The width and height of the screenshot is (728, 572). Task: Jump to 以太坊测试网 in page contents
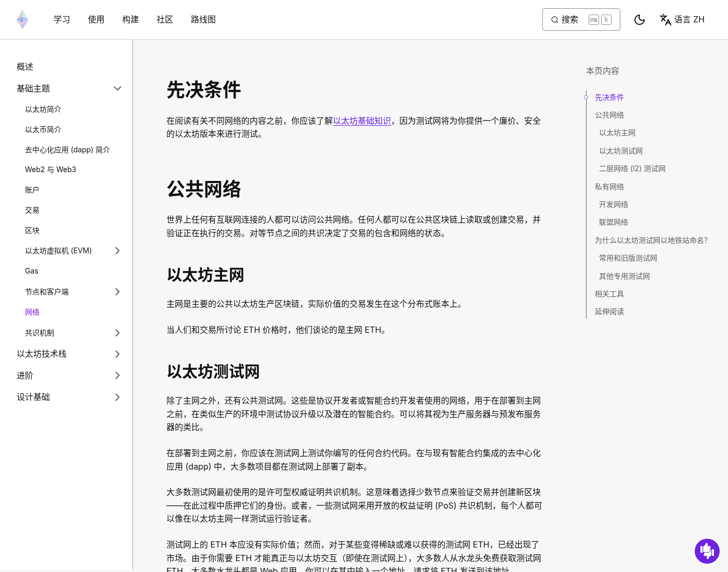coord(621,151)
